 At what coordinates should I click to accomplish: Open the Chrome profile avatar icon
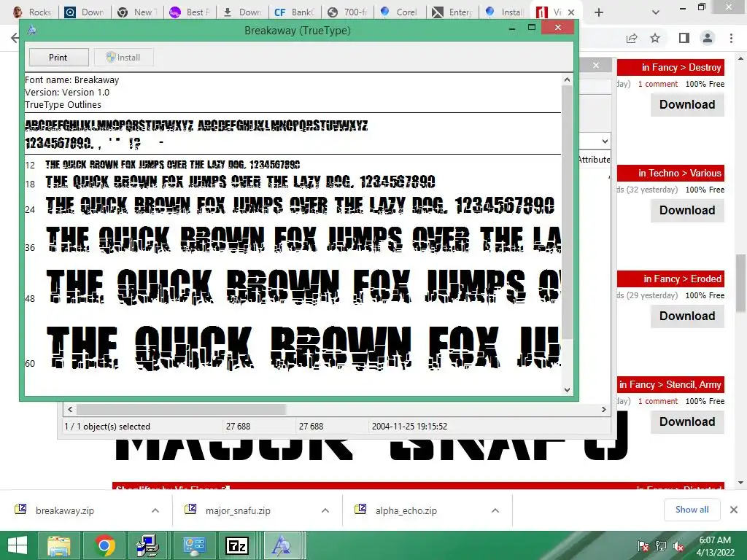pyautogui.click(x=708, y=38)
